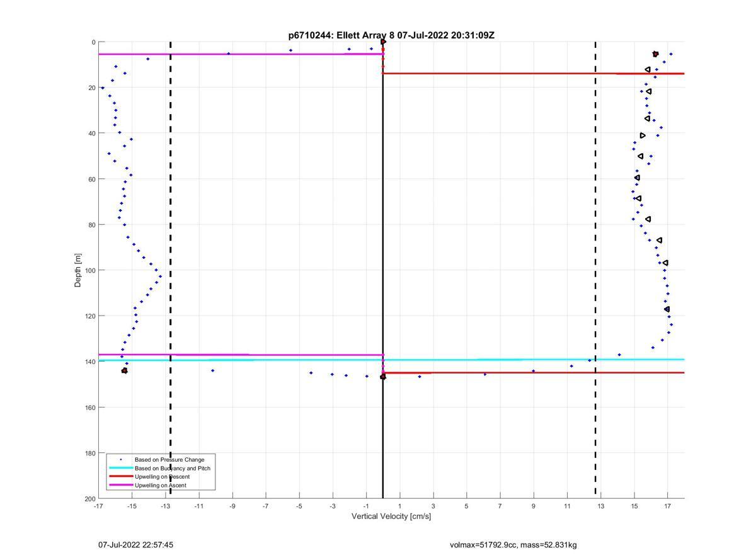Select the marker at bottom of zero-velocity line
The width and height of the screenshot is (756, 560).
tap(382, 377)
